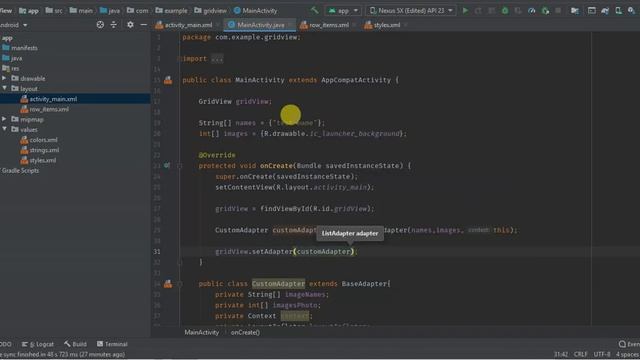640x360 pixels.
Task: Open the run configuration app dropdown
Action: point(343,11)
